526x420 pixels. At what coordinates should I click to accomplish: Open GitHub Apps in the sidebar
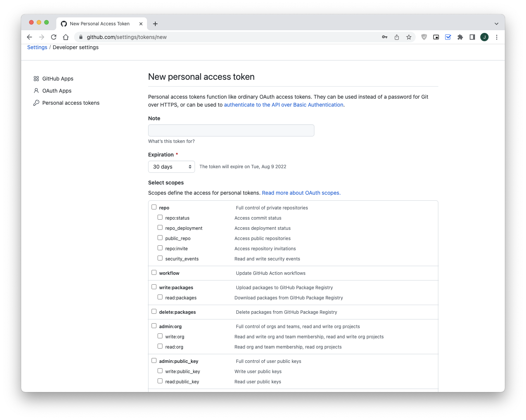point(58,79)
